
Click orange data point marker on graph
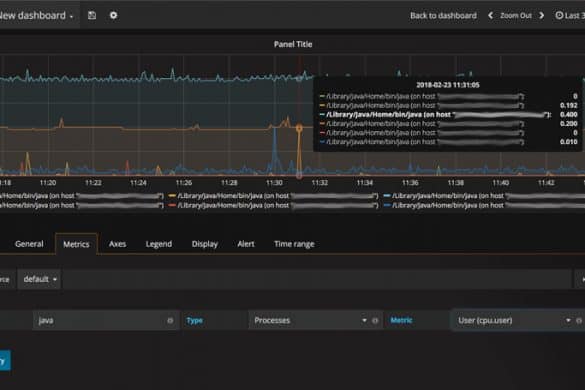299,128
